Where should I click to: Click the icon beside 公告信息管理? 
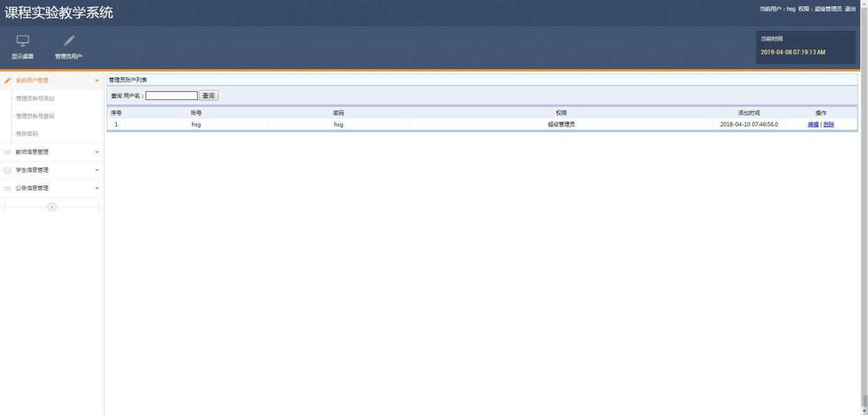[x=8, y=188]
